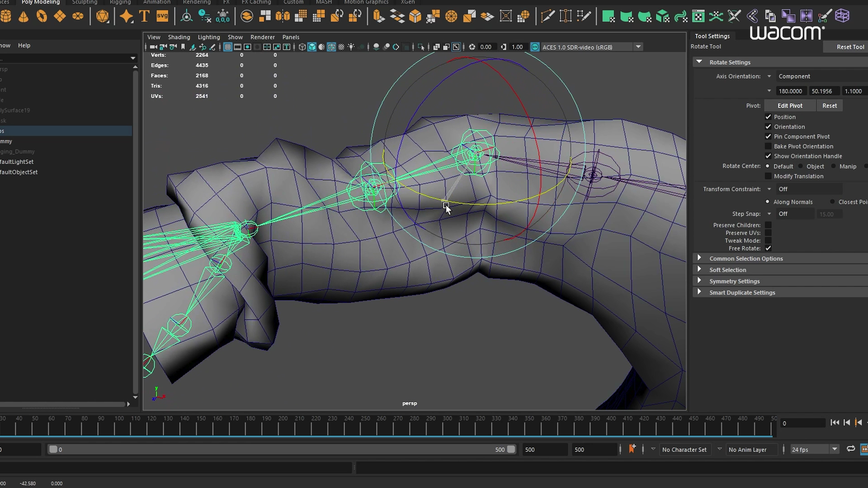Open the Shading panel menu
The image size is (868, 488).
(x=179, y=37)
